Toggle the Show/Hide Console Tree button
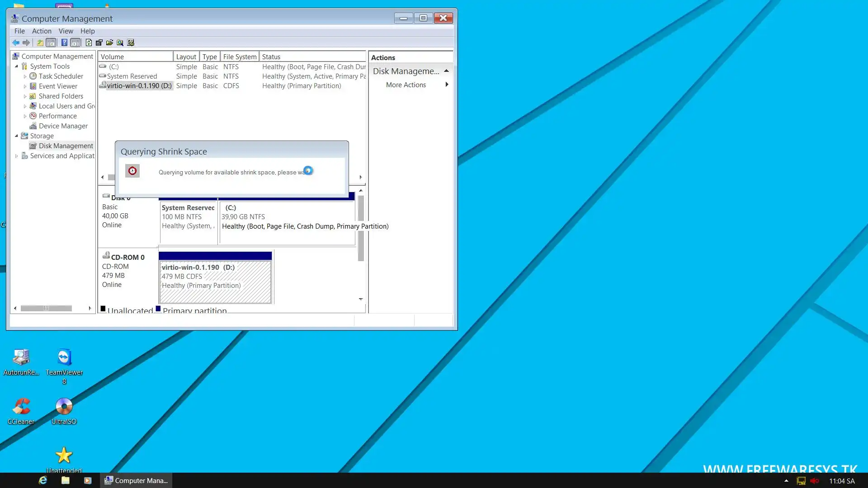The width and height of the screenshot is (868, 488). [51, 42]
